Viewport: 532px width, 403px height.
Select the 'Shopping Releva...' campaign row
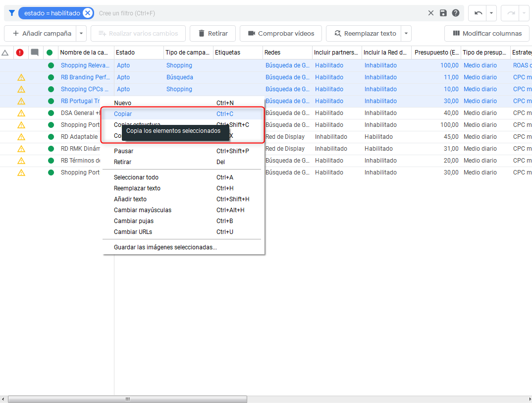click(266, 65)
